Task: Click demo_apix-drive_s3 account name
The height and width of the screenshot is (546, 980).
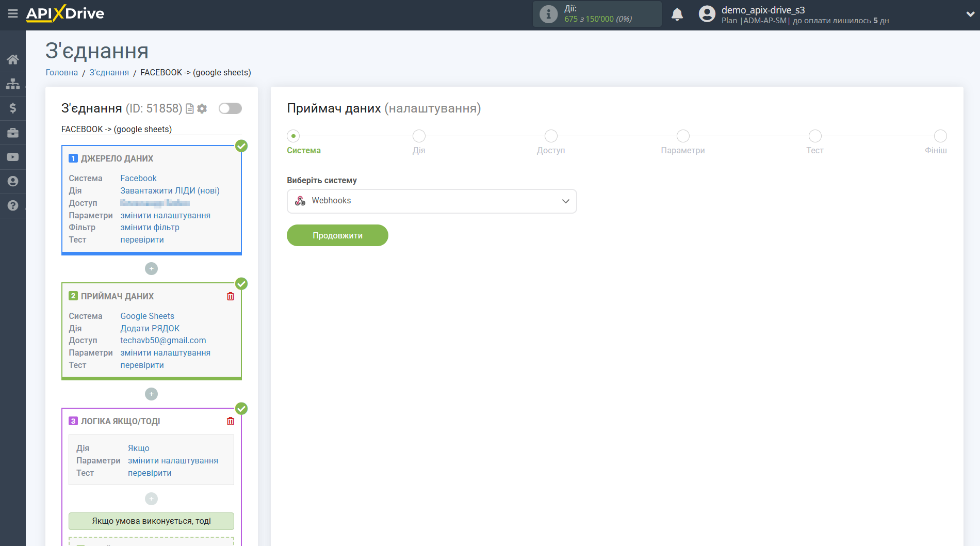Action: [763, 10]
